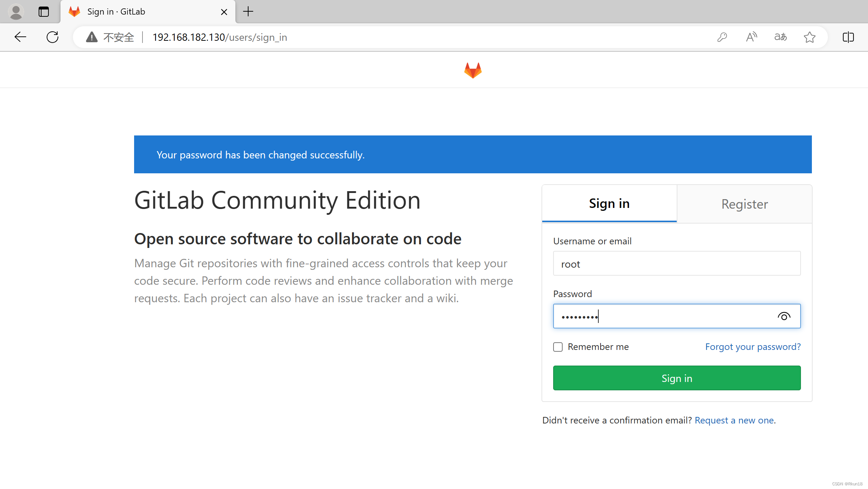
Task: Click the read aloud icon
Action: 751,37
